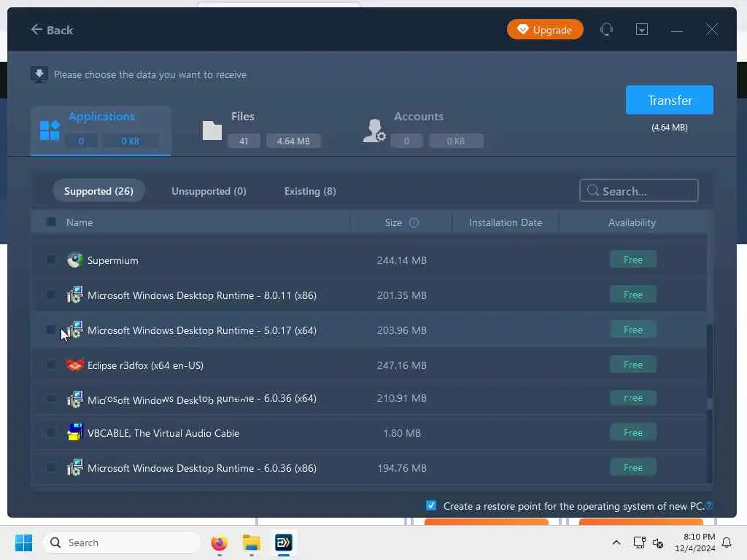Screen dimensions: 747x560
Task: Select the Applications category tab
Action: (x=101, y=131)
